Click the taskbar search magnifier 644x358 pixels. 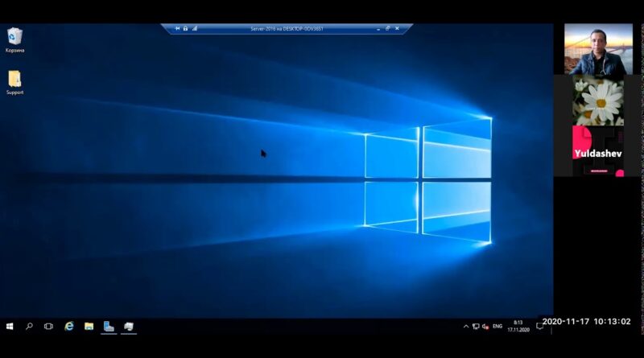pyautogui.click(x=29, y=327)
